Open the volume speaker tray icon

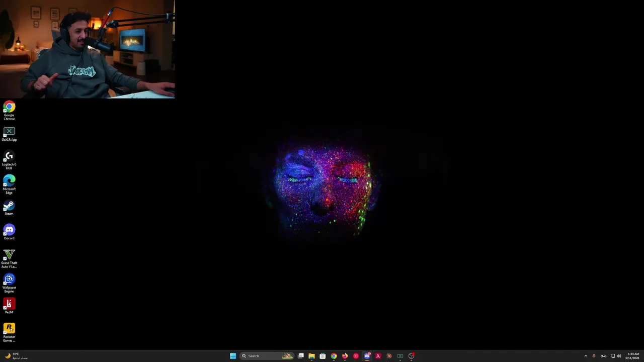point(619,356)
